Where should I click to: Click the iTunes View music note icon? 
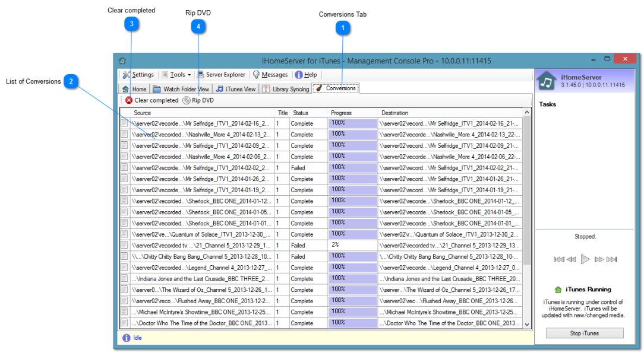(220, 88)
